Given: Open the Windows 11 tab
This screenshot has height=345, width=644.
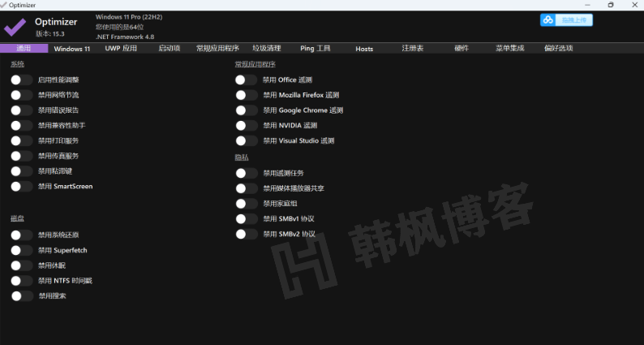Looking at the screenshot, I should tap(72, 49).
